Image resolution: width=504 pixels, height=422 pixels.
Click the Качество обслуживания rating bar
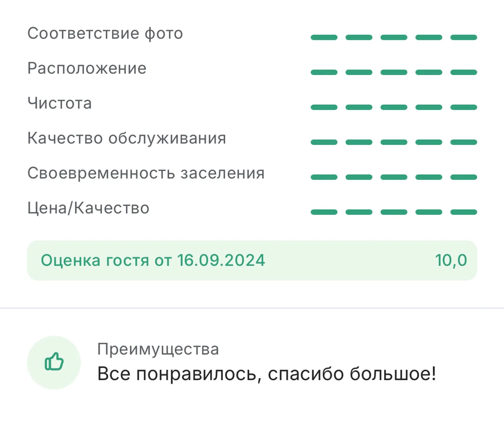(394, 142)
